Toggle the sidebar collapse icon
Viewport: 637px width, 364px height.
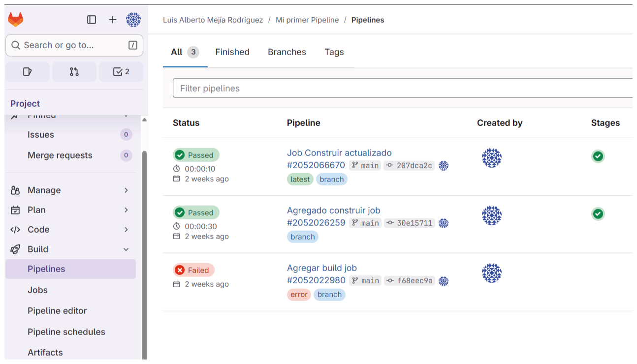coord(92,20)
